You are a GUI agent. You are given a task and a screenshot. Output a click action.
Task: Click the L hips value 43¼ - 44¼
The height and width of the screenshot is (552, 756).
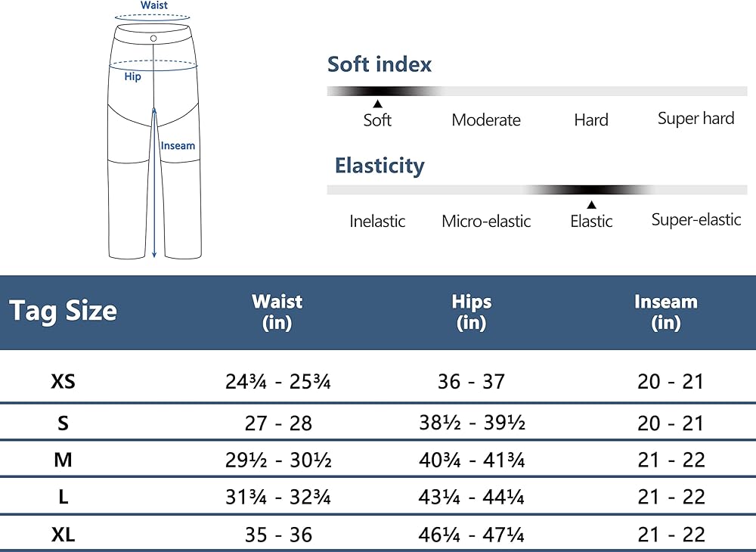point(472,497)
